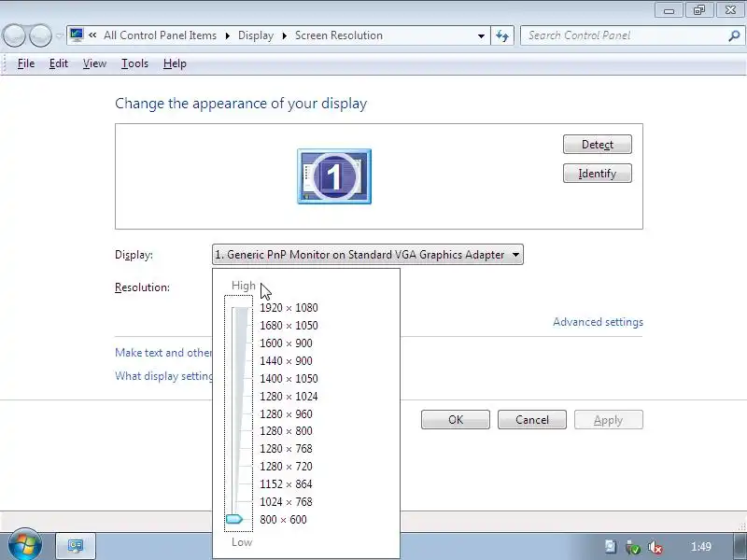The height and width of the screenshot is (560, 747).
Task: Open the View menu
Action: 94,63
